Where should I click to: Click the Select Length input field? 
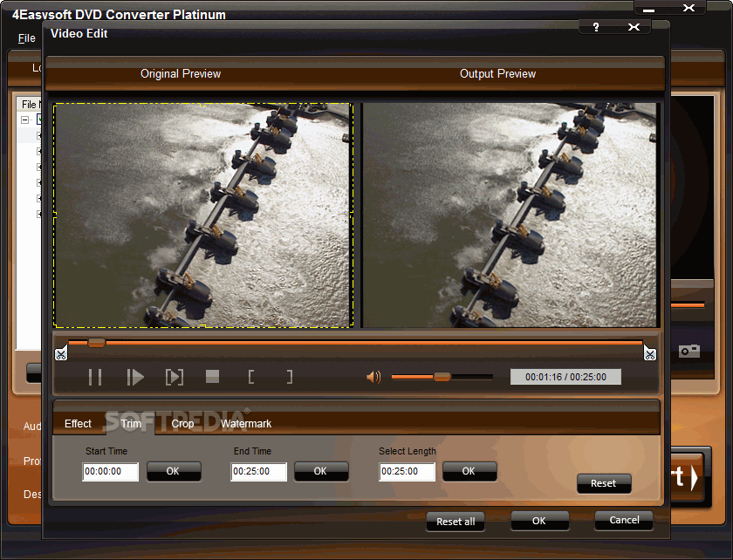coord(407,472)
